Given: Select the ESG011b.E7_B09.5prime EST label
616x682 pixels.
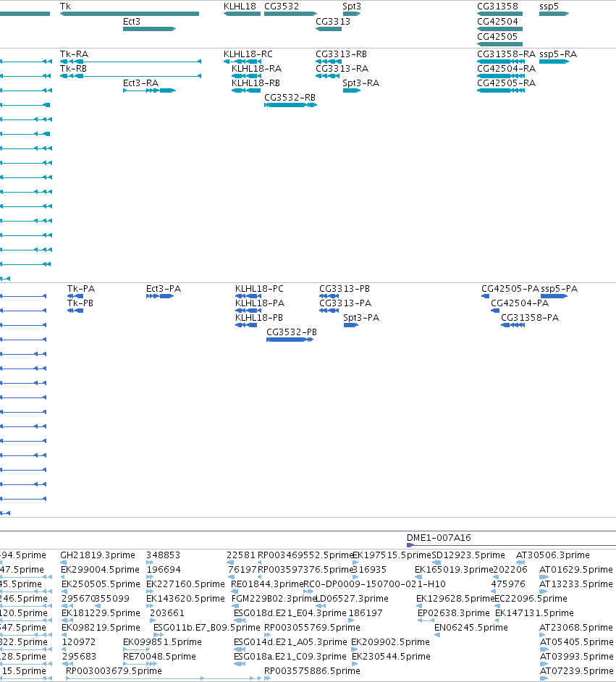Looking at the screenshot, I should tap(206, 628).
